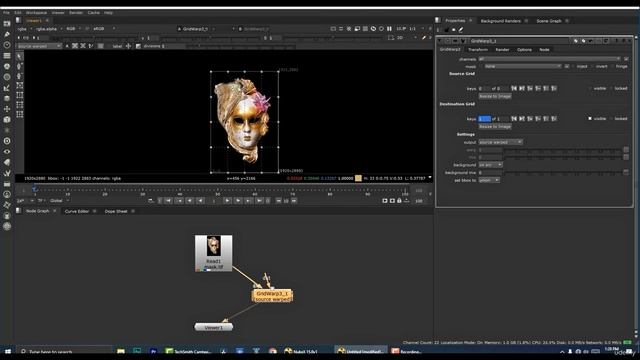Jump to first frame of timeline
Image resolution: width=640 pixels, height=360 pixels.
tap(168, 200)
